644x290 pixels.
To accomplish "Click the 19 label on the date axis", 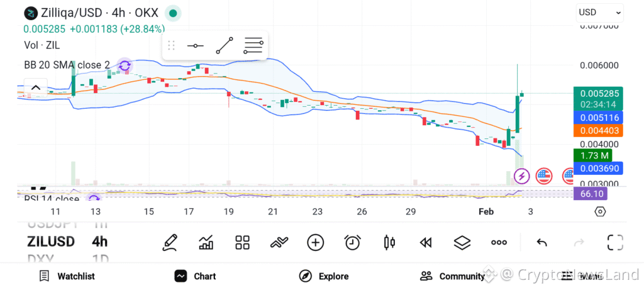I will [228, 211].
